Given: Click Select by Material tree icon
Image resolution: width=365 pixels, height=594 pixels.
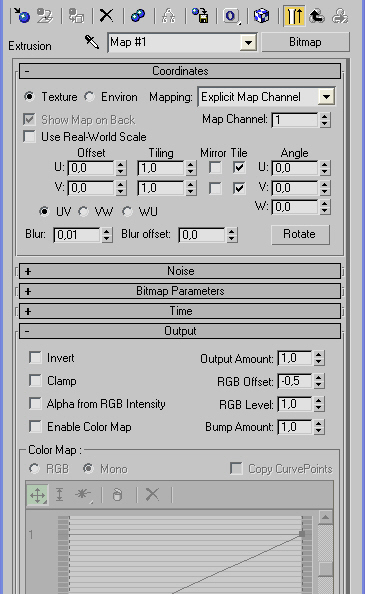Looking at the screenshot, I should [168, 16].
